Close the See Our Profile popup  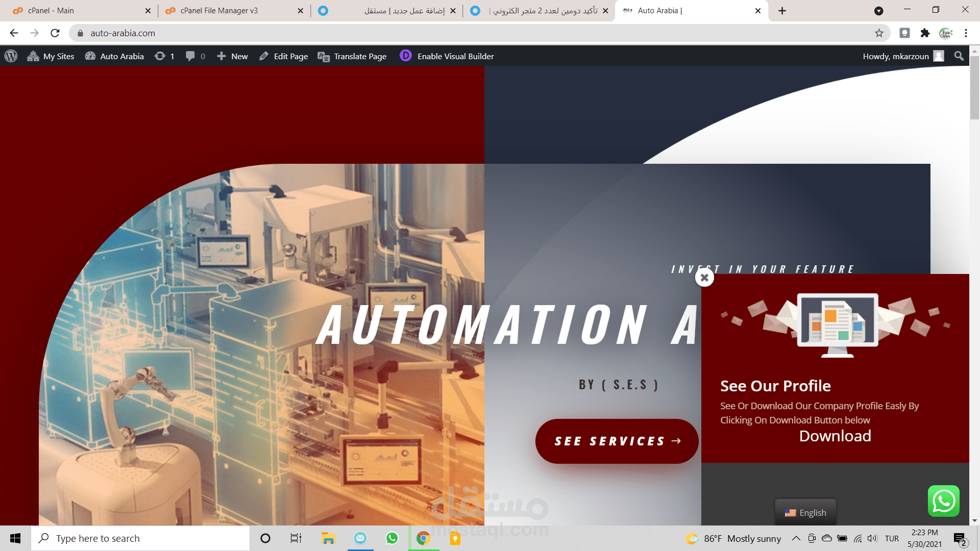[x=704, y=278]
